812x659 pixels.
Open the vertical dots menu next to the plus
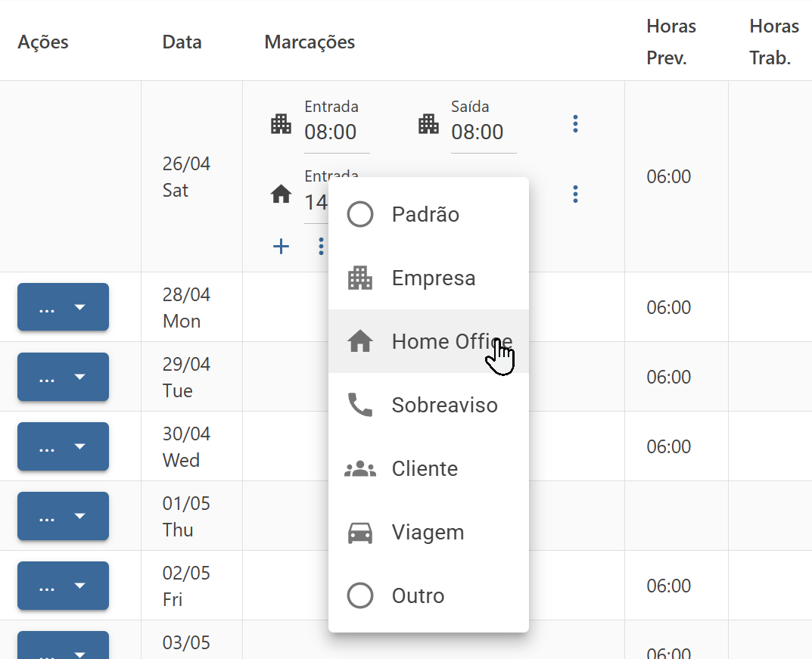(x=321, y=247)
